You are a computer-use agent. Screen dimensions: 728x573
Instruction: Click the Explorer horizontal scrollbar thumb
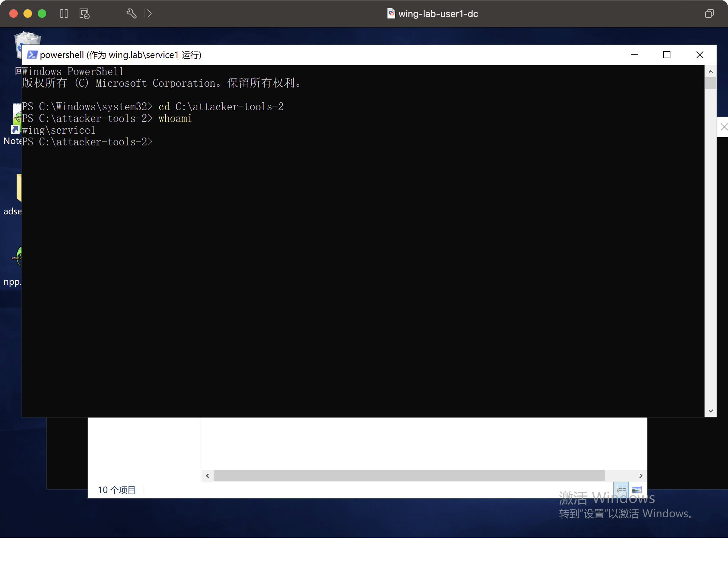point(409,476)
